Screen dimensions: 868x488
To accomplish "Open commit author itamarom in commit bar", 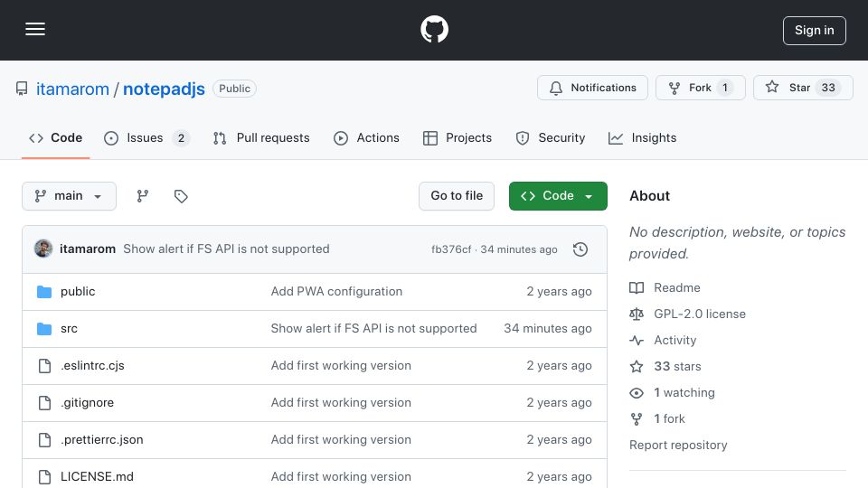I will (x=88, y=249).
